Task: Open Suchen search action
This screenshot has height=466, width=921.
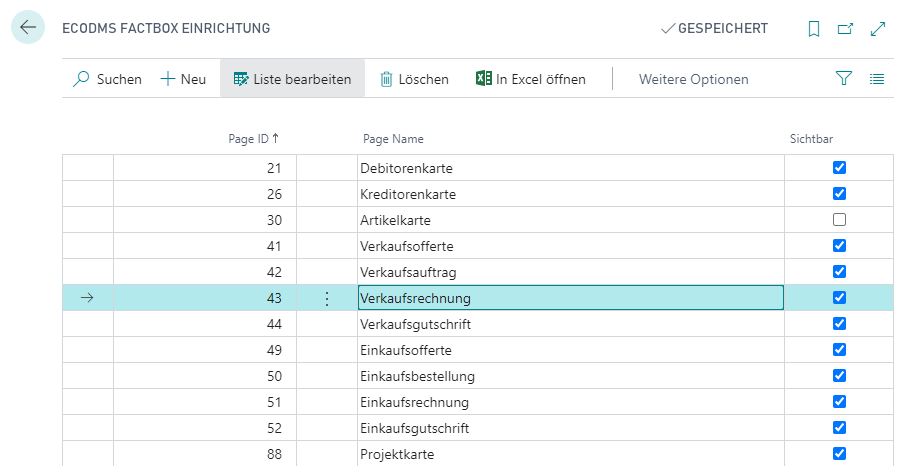Action: click(x=107, y=79)
